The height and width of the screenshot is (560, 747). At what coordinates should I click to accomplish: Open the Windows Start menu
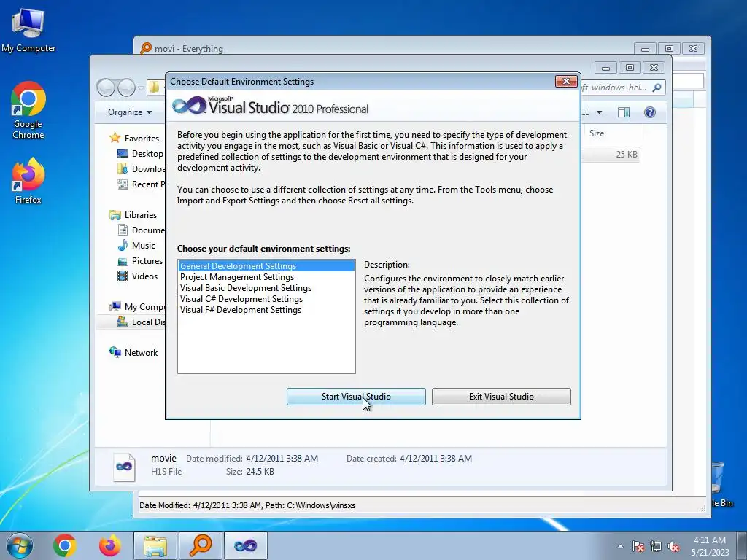pos(20,545)
